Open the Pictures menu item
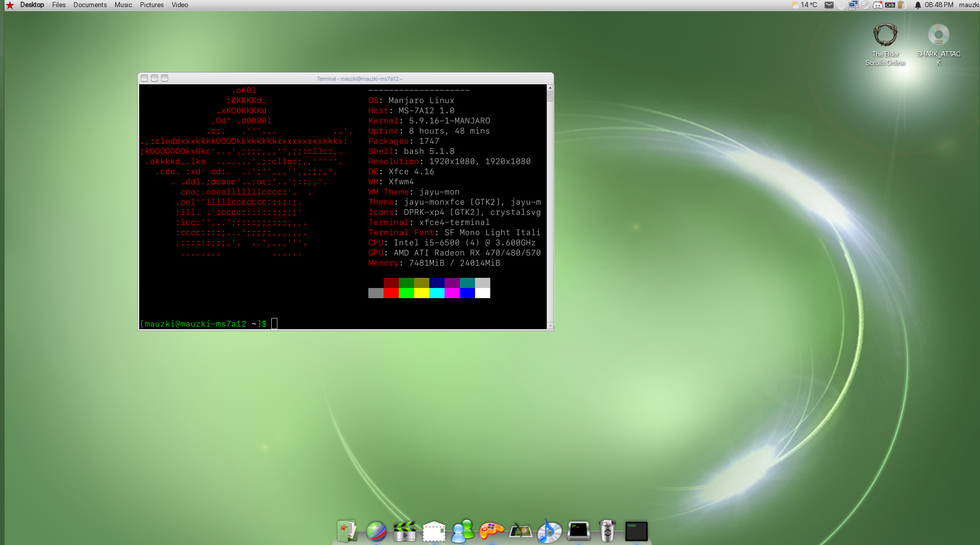Image resolution: width=980 pixels, height=545 pixels. click(x=152, y=5)
